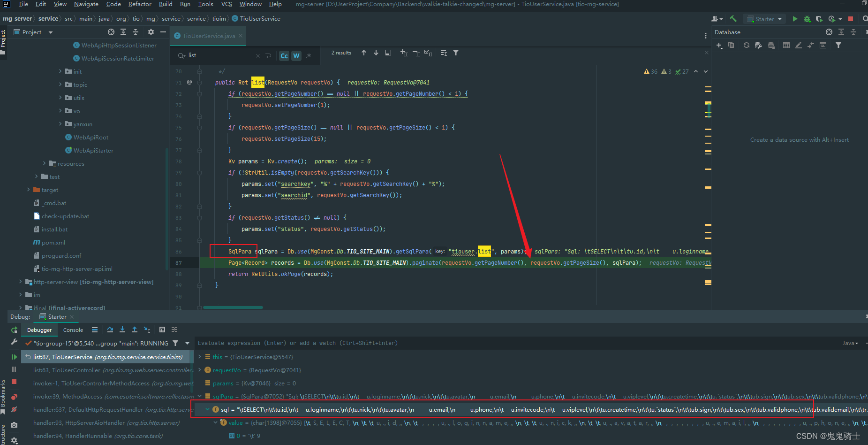Open data source properties in Database panel
Image resolution: width=868 pixels, height=445 pixels.
click(758, 45)
